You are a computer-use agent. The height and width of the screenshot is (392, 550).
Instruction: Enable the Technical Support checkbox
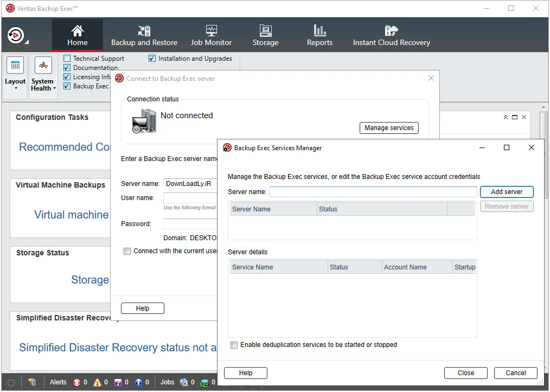click(x=67, y=58)
